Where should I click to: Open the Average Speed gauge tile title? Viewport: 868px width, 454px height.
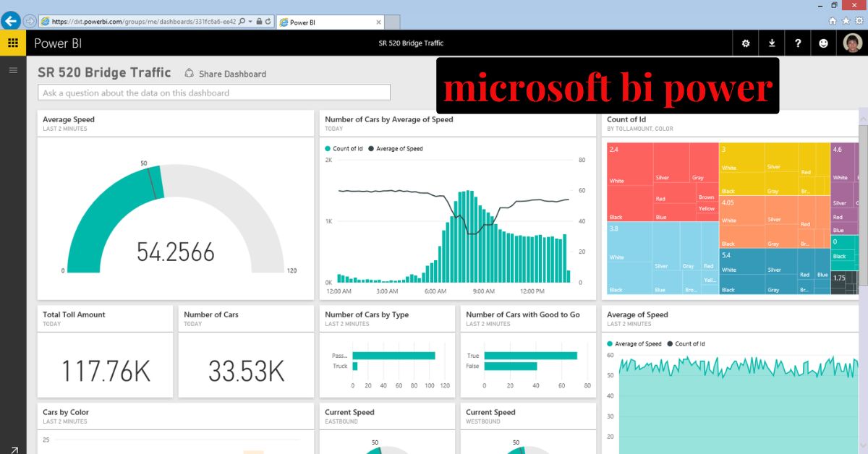pos(69,119)
